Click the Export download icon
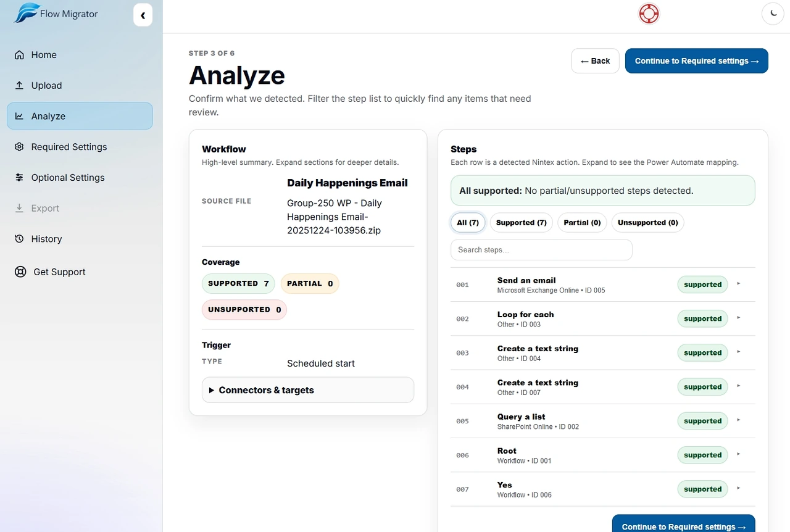The width and height of the screenshot is (790, 532). pos(20,208)
